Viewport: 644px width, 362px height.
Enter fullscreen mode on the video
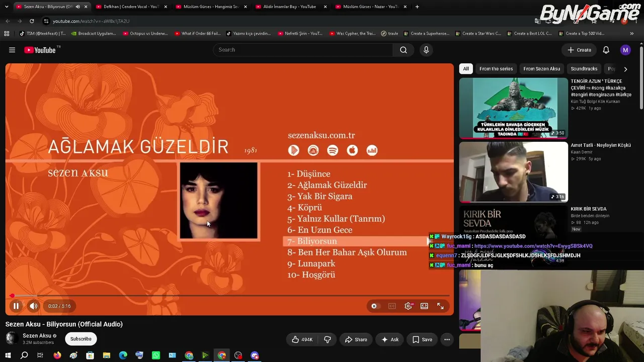(440, 306)
